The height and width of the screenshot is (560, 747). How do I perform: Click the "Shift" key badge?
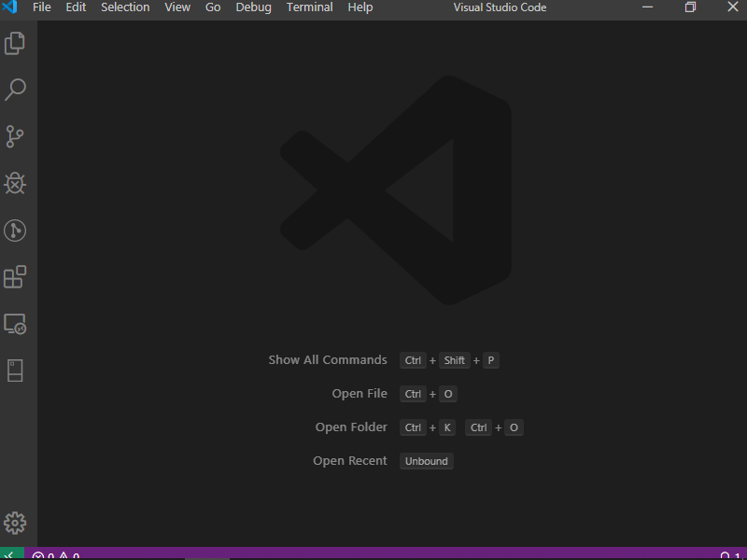[x=455, y=360]
